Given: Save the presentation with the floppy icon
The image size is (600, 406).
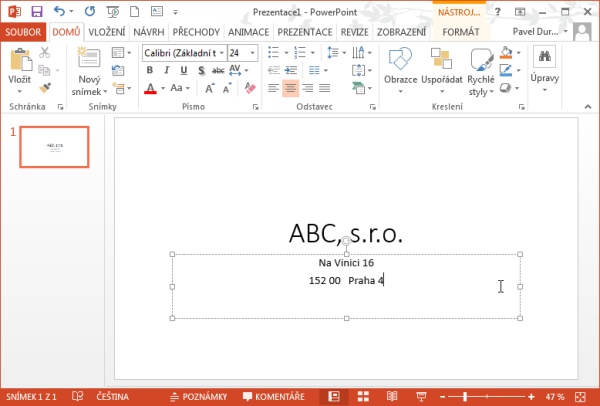Looking at the screenshot, I should (37, 11).
